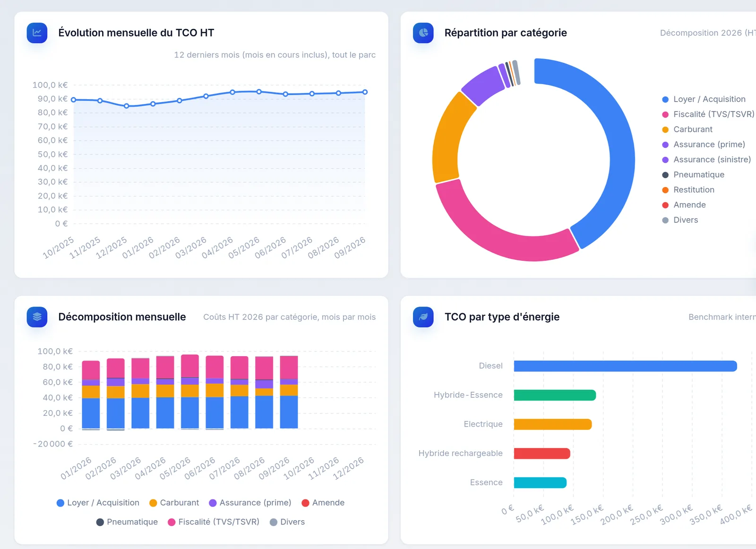Click the leaf icon beside TCO par type d'énergie
The width and height of the screenshot is (756, 549).
pos(423,317)
